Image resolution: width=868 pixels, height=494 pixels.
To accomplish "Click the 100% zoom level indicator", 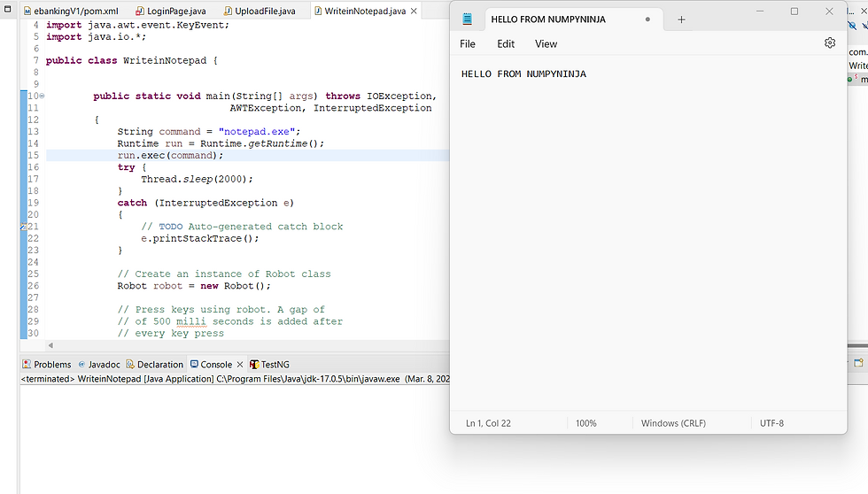I will coord(585,423).
